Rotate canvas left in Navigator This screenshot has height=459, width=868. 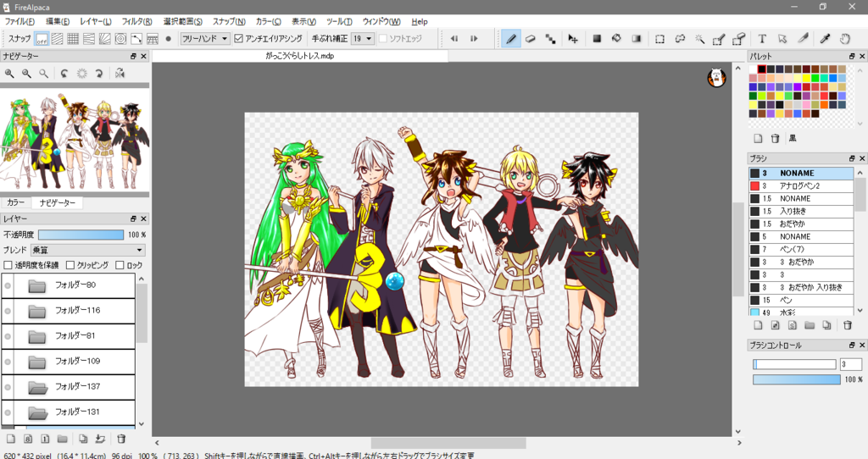coord(64,73)
